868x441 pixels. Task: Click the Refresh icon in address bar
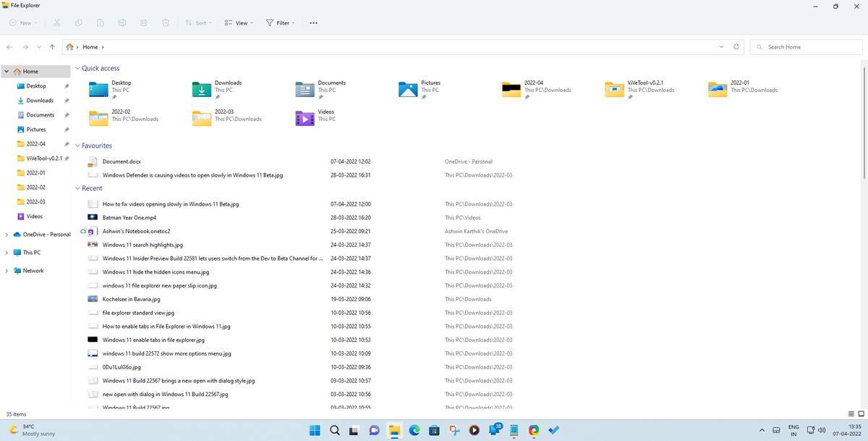point(736,46)
